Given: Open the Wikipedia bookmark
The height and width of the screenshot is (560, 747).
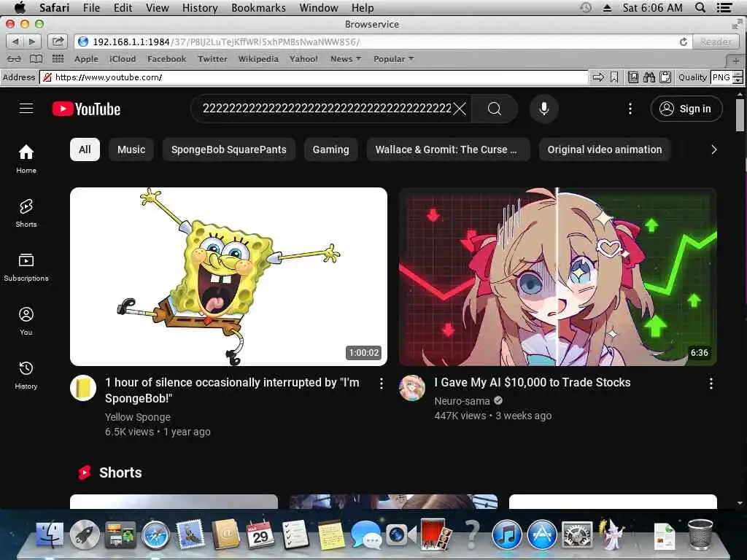Looking at the screenshot, I should (258, 59).
